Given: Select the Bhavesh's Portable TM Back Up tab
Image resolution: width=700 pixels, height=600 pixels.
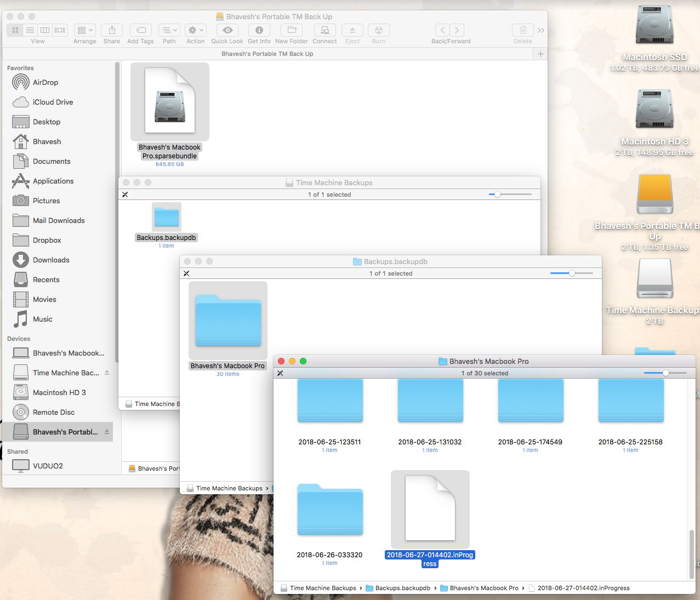Looking at the screenshot, I should click(268, 54).
